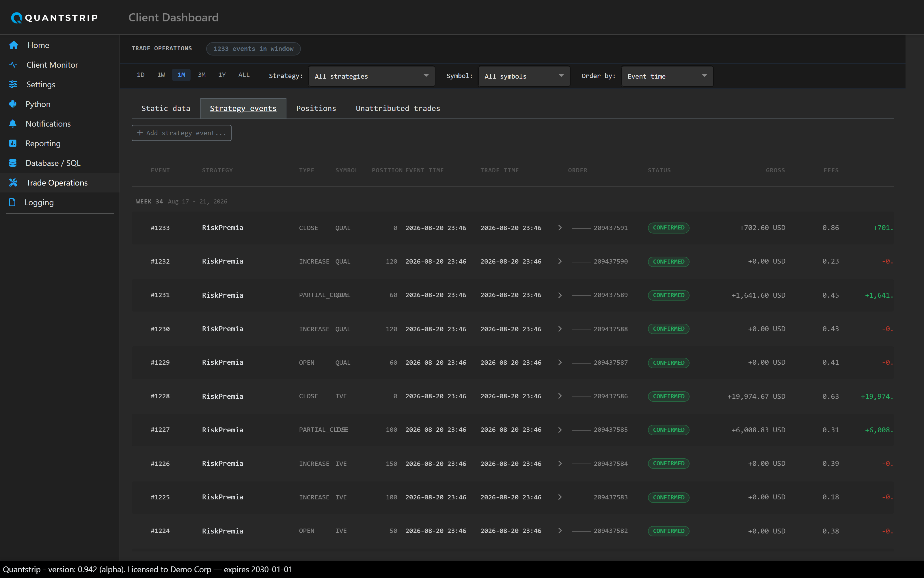Image resolution: width=924 pixels, height=578 pixels.
Task: Expand order chevron for event #1233
Action: tap(560, 228)
